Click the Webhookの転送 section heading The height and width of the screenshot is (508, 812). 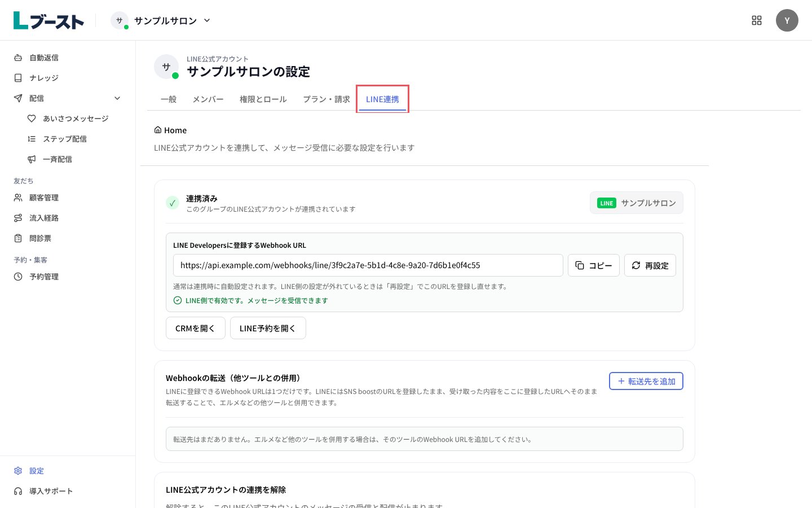click(x=235, y=378)
